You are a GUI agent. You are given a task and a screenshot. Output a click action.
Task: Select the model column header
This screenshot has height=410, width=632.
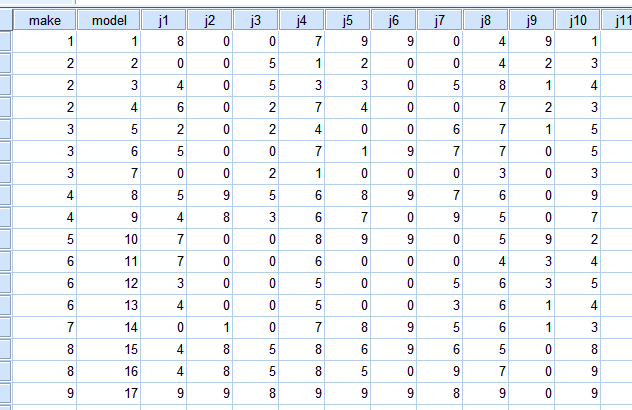click(x=108, y=20)
